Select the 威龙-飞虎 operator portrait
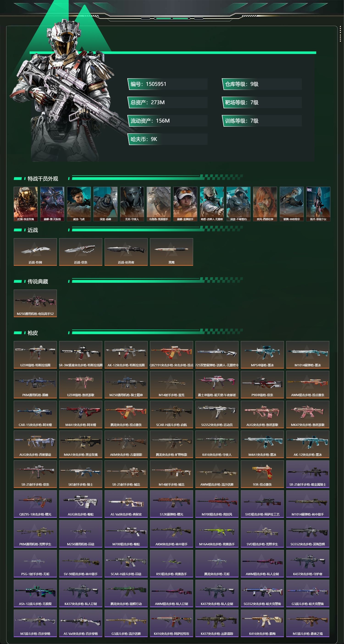Screen dimensions: 344x644 coord(79,204)
